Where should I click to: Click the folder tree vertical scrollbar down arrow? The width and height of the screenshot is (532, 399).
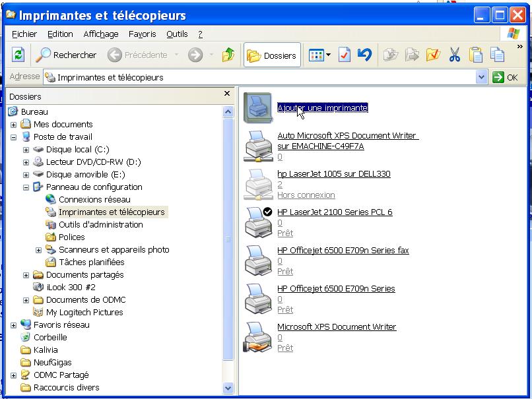point(228,388)
